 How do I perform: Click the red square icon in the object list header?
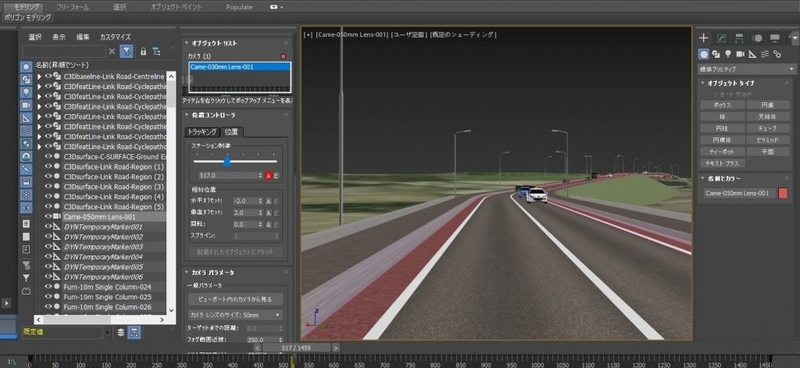[x=283, y=56]
